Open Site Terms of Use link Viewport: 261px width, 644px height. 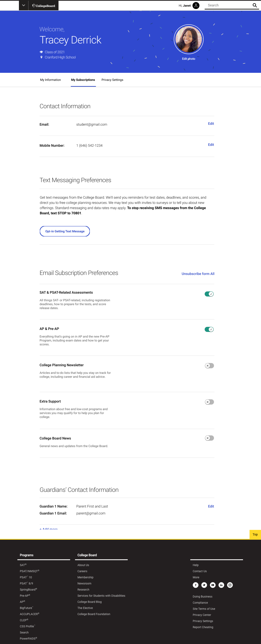[x=204, y=609]
